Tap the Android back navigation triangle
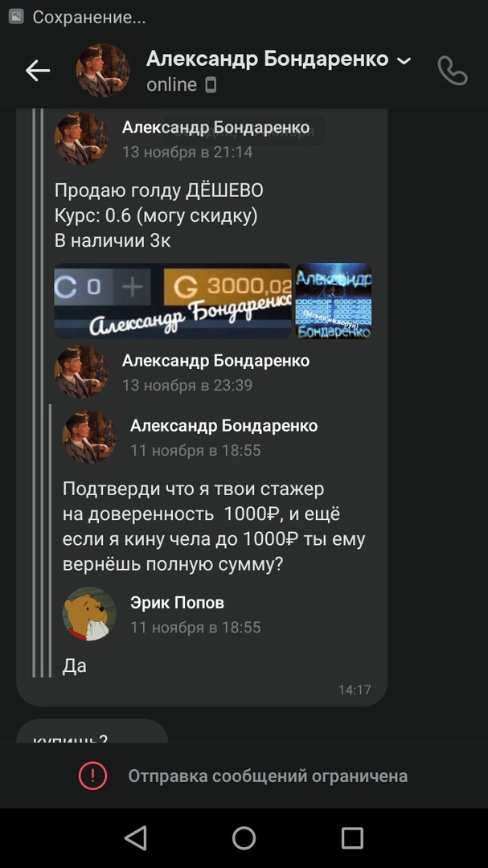488x868 pixels. [x=136, y=838]
